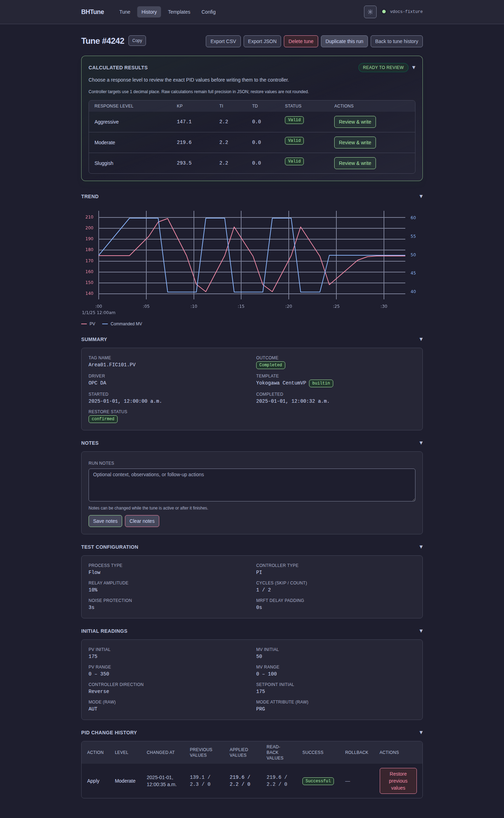Select the Sluggish Kp value 293.5
This screenshot has height=818, width=504.
[184, 163]
